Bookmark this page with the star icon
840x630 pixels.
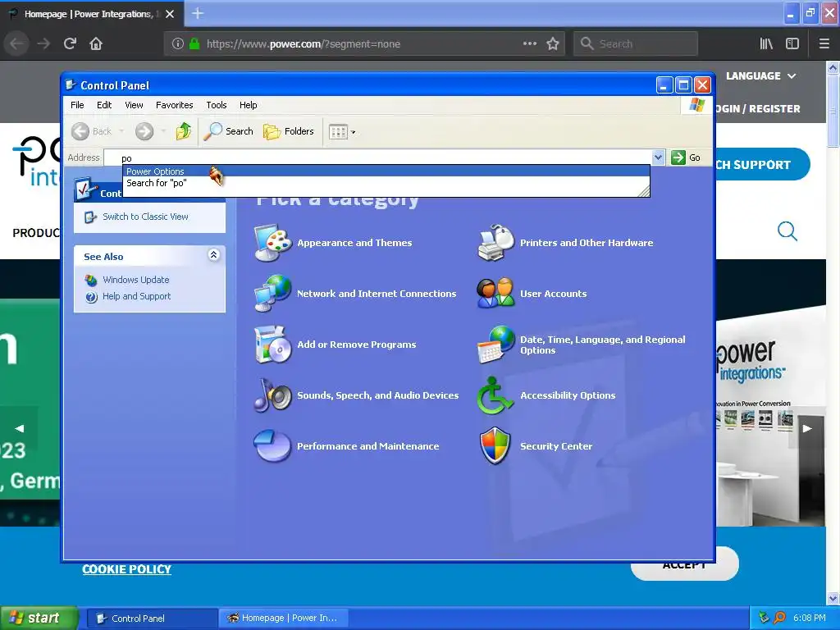tap(553, 43)
